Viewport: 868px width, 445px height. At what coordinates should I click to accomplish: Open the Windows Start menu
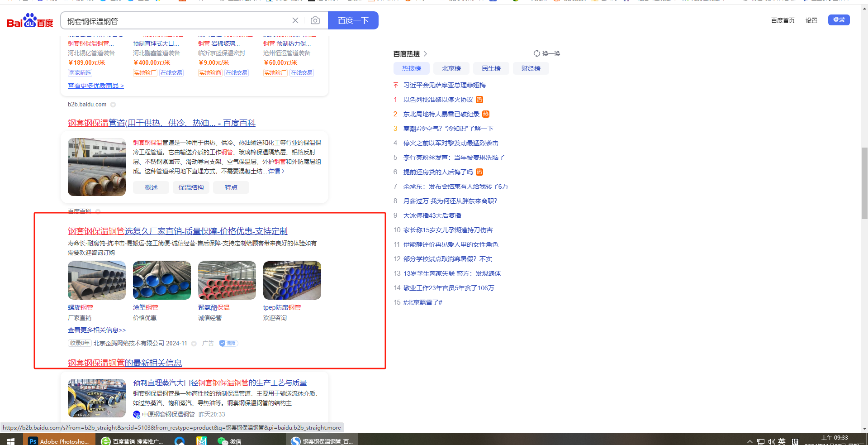(x=11, y=441)
